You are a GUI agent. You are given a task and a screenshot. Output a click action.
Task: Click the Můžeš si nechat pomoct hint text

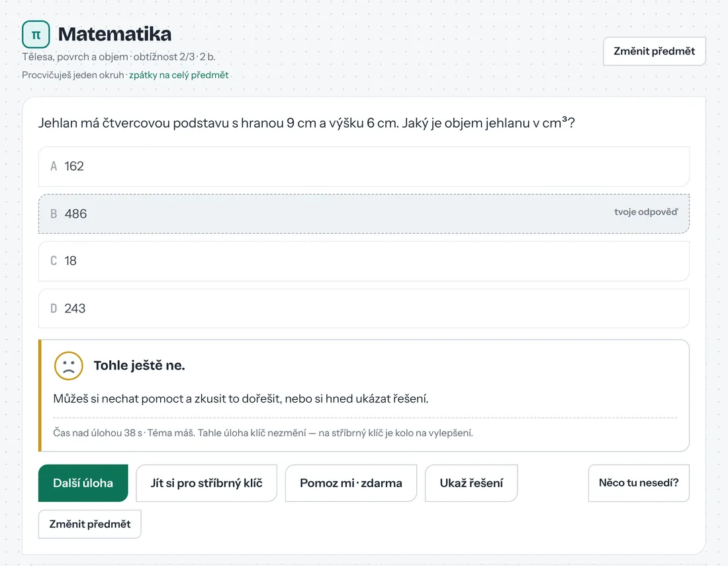240,399
